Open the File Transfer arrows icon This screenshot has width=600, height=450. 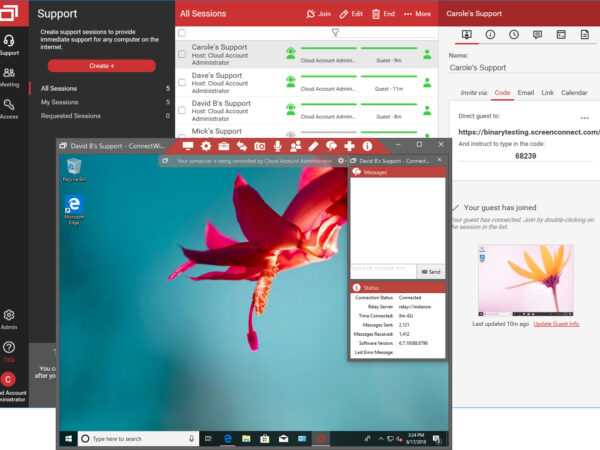242,146
